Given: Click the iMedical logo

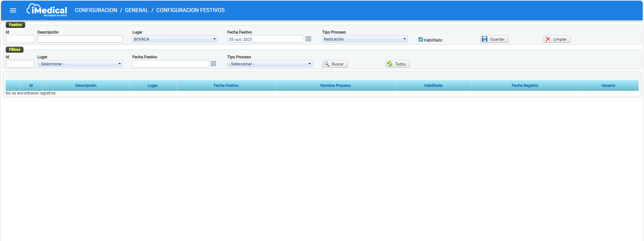Looking at the screenshot, I should point(47,10).
